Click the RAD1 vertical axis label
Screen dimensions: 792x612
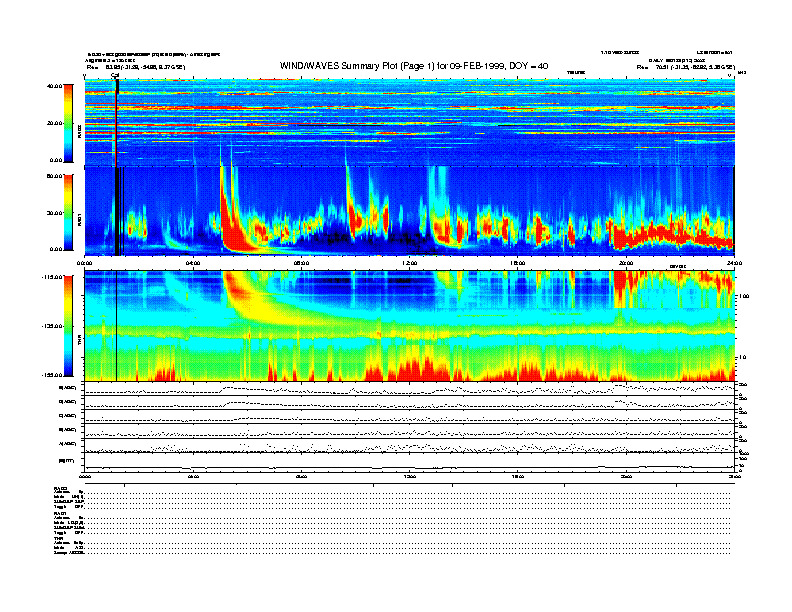pyautogui.click(x=80, y=220)
